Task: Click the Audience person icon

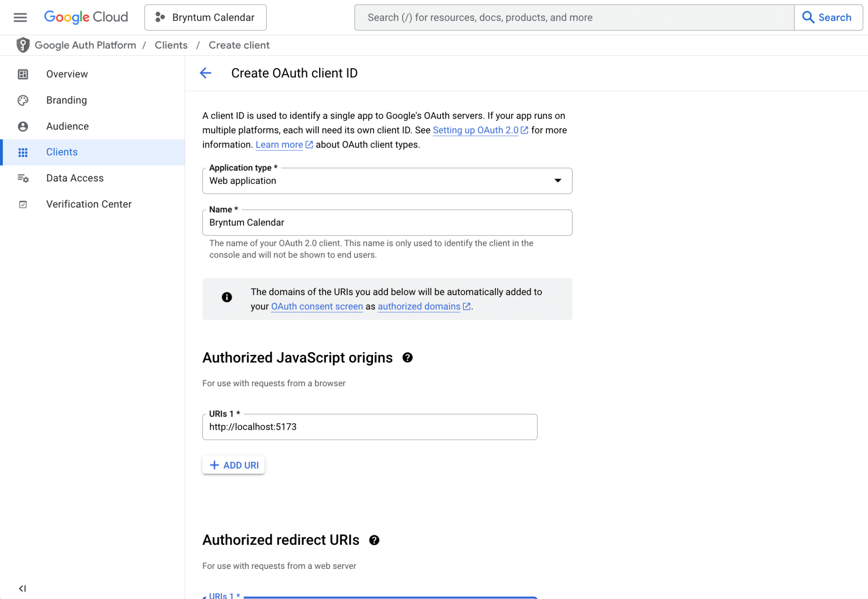Action: (23, 126)
